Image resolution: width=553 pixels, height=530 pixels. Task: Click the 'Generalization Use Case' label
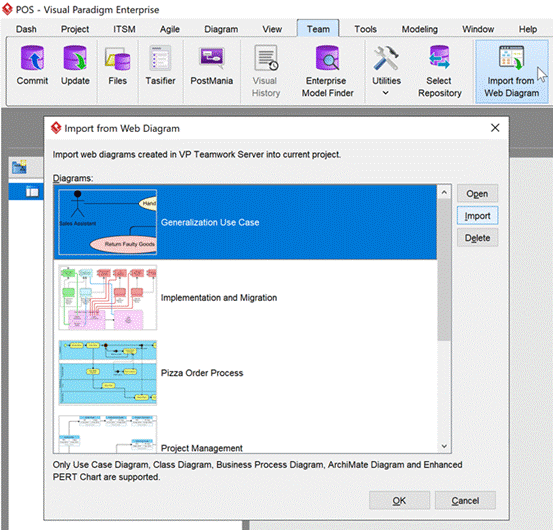(x=210, y=222)
